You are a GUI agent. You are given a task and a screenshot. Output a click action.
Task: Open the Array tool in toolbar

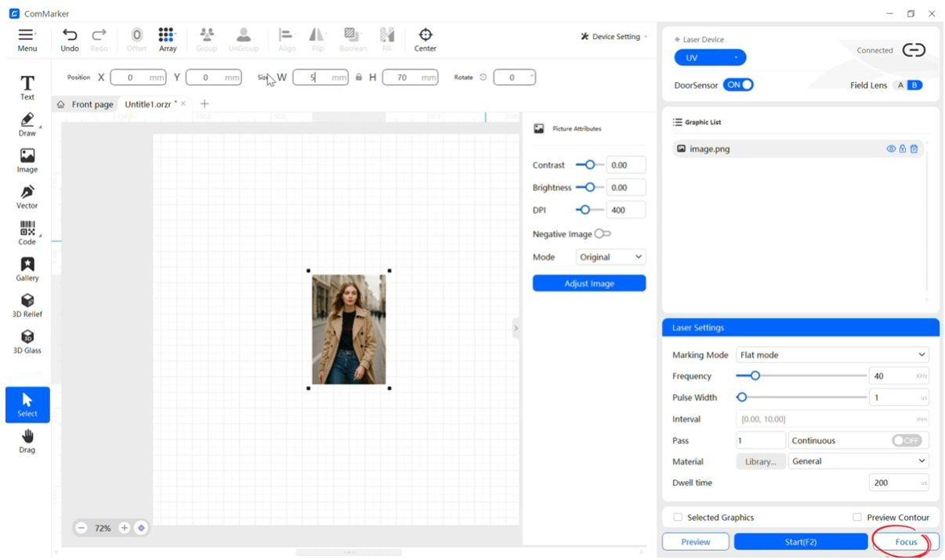pyautogui.click(x=167, y=39)
